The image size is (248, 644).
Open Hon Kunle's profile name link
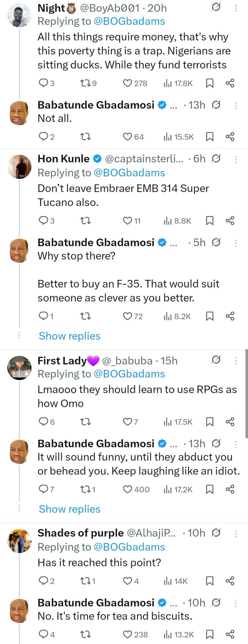(x=63, y=159)
